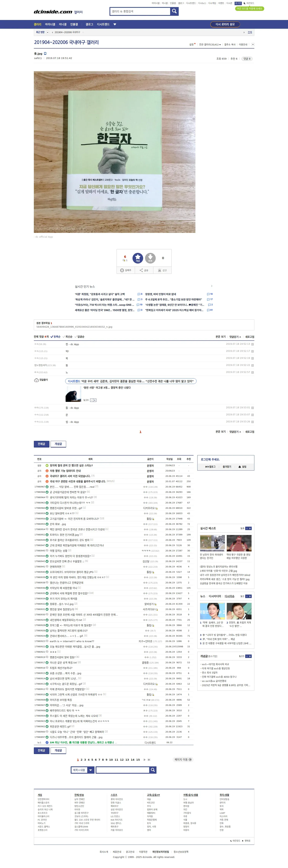Click the gray 비추 downvote arrow icon

pos(150,258)
